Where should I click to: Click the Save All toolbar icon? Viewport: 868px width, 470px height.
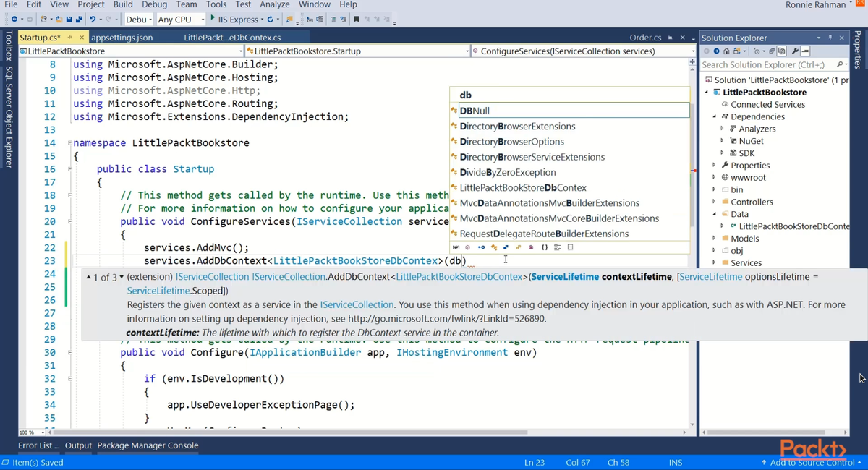tap(78, 19)
